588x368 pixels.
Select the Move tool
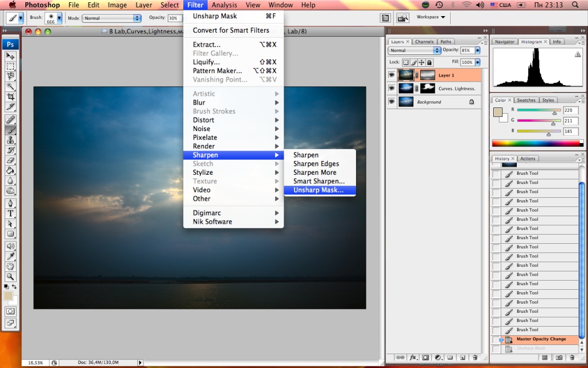[x=10, y=56]
